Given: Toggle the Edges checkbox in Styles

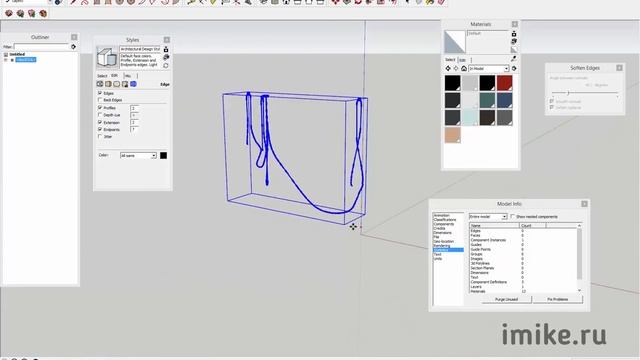Looking at the screenshot, I should tap(100, 93).
